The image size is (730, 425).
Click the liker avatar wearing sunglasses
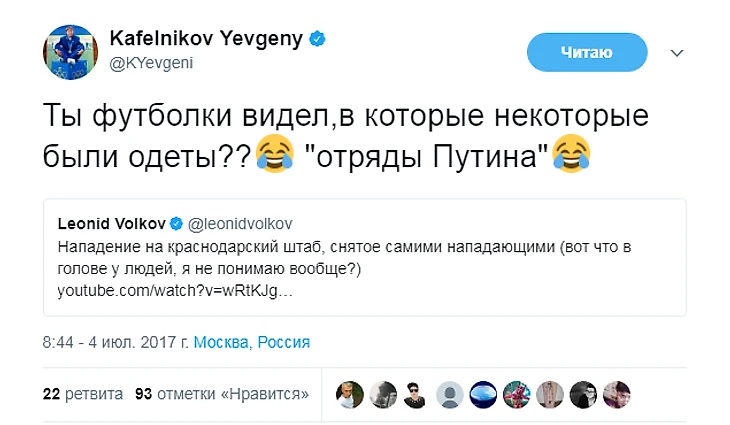[x=415, y=393]
